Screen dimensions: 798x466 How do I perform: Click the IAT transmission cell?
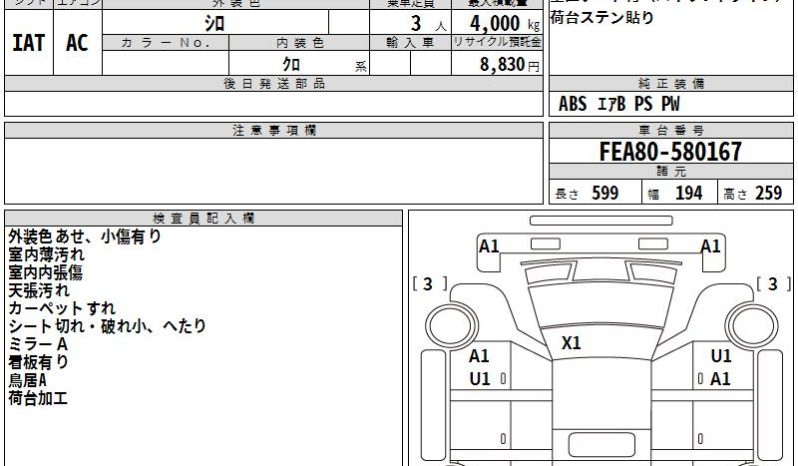click(28, 43)
